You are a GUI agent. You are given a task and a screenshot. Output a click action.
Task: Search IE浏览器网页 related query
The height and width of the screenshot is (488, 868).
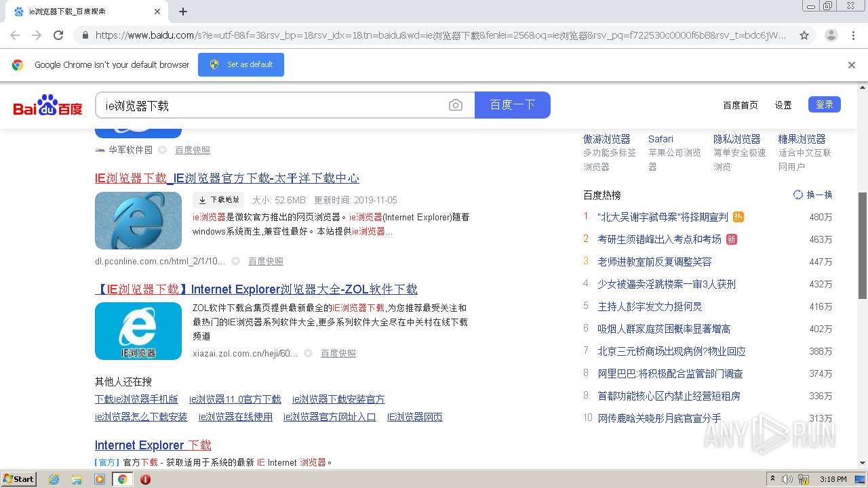click(415, 417)
